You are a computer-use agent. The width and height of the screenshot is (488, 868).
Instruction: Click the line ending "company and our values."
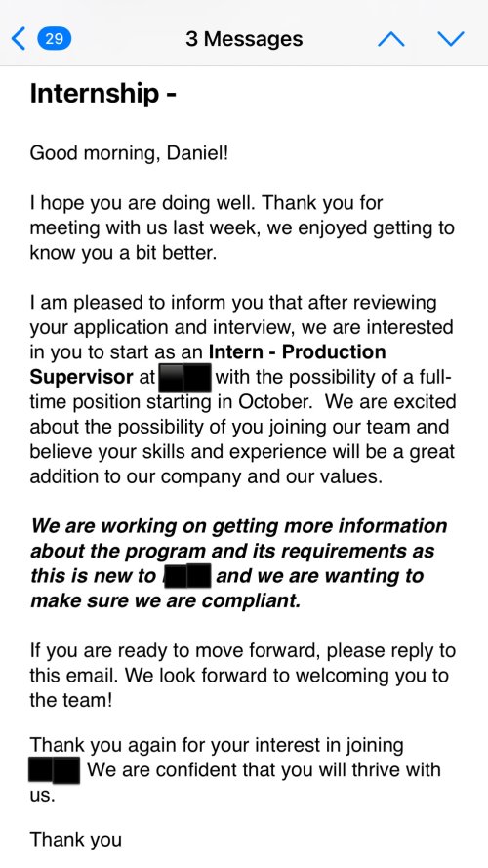(206, 476)
